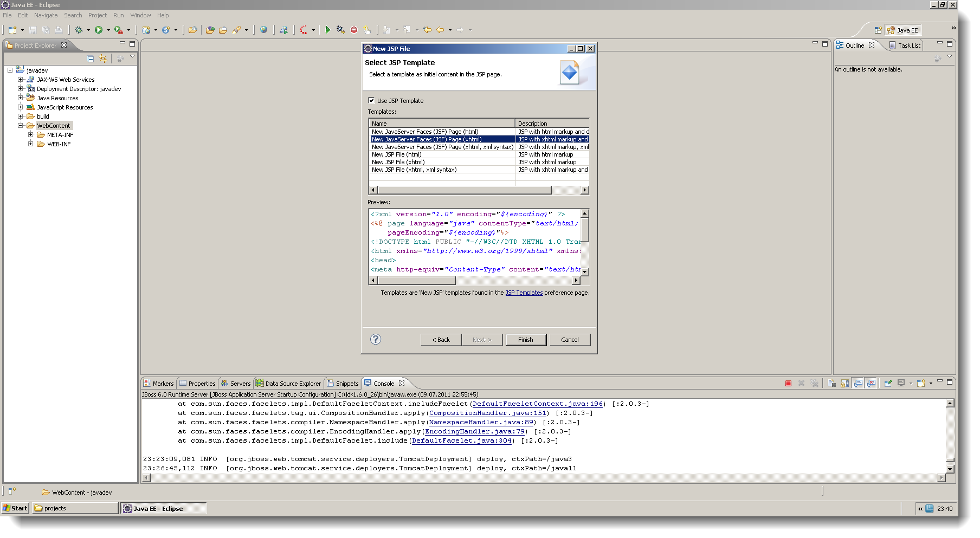
Task: Click the Windows Start button
Action: [x=15, y=508]
